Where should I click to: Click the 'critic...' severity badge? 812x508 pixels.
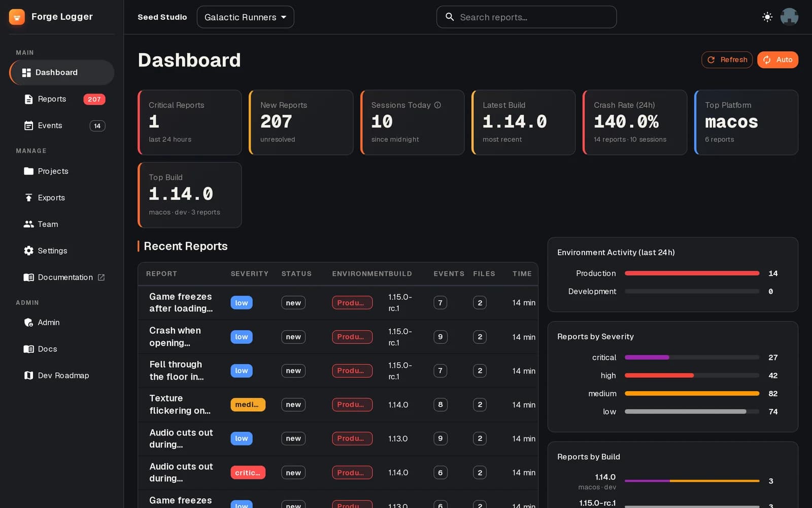[x=248, y=473]
